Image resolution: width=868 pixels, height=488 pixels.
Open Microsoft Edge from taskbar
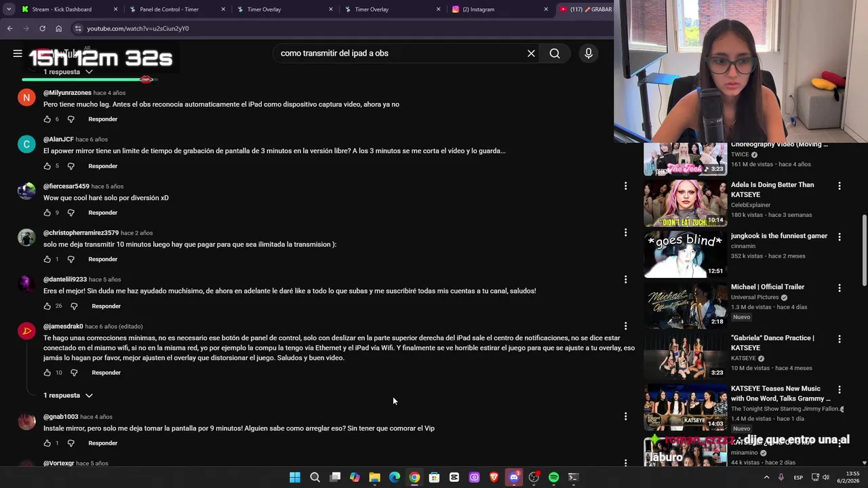(395, 477)
